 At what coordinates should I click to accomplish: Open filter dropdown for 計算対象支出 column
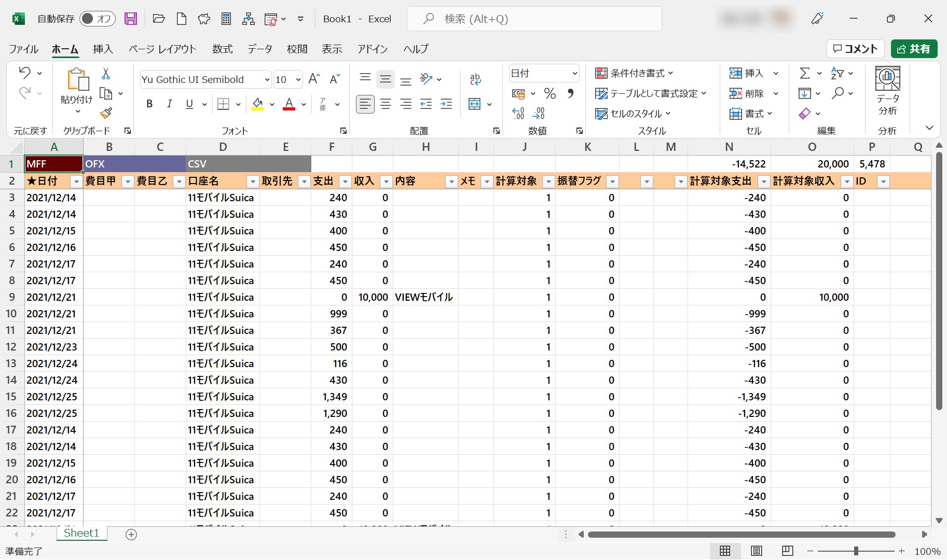(x=764, y=181)
